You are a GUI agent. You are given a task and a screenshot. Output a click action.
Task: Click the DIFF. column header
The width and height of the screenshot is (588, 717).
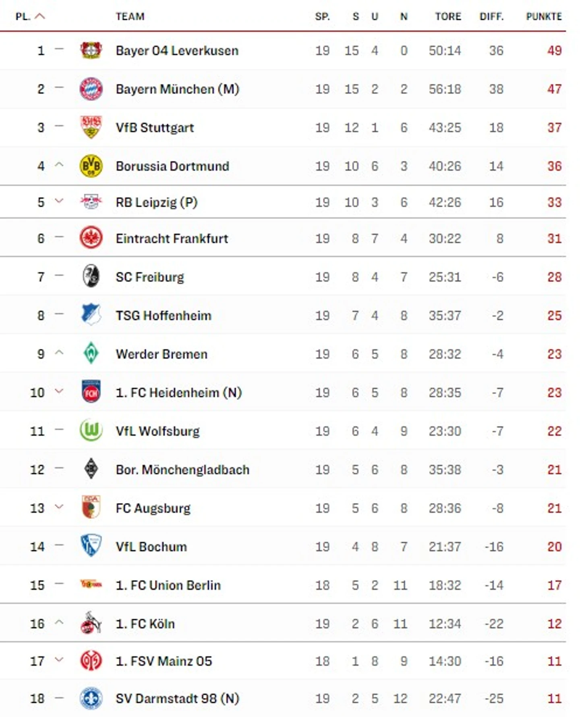(x=491, y=17)
